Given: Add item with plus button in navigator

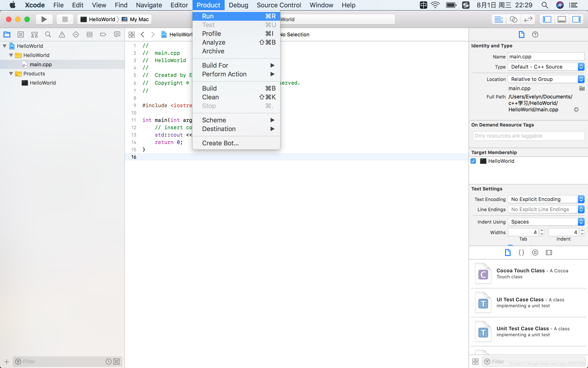Looking at the screenshot, I should [x=7, y=362].
